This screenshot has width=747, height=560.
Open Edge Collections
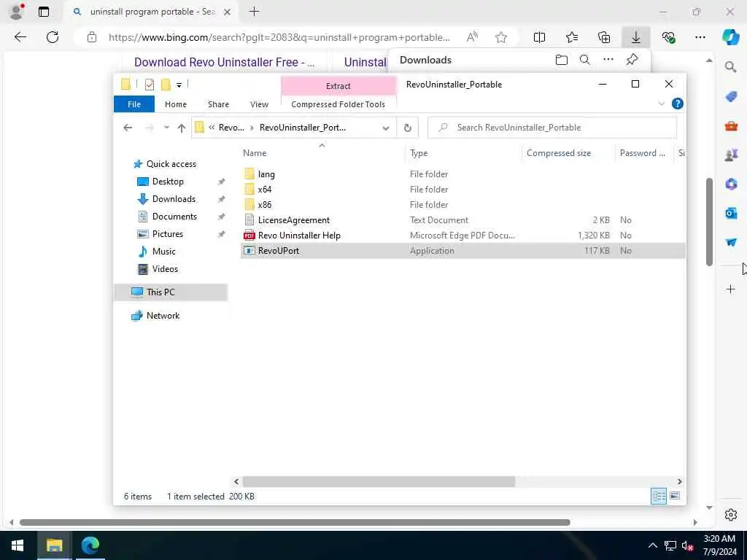point(604,37)
